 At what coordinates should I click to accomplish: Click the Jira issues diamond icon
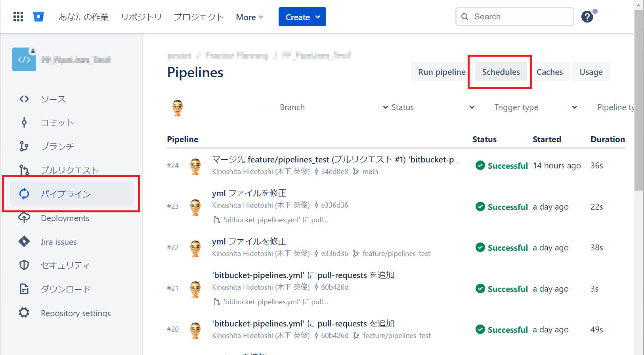pyautogui.click(x=24, y=241)
